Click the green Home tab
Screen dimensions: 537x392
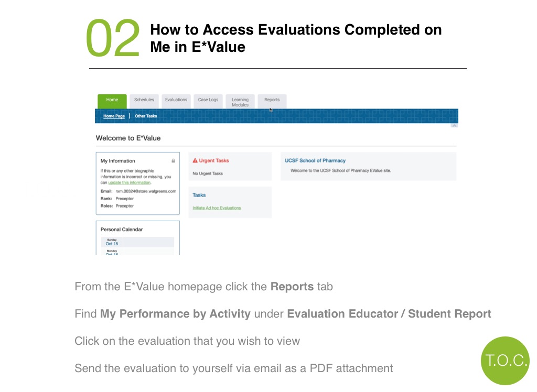[112, 101]
